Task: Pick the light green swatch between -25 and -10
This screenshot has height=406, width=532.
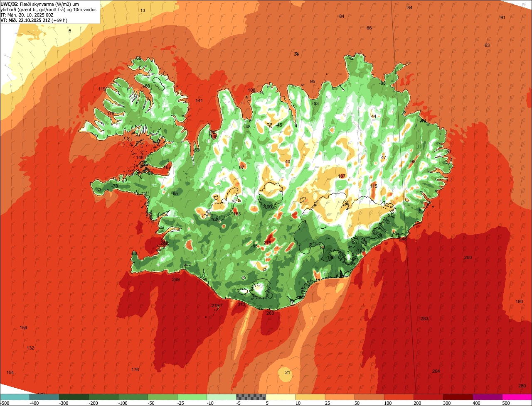Action: pos(192,397)
